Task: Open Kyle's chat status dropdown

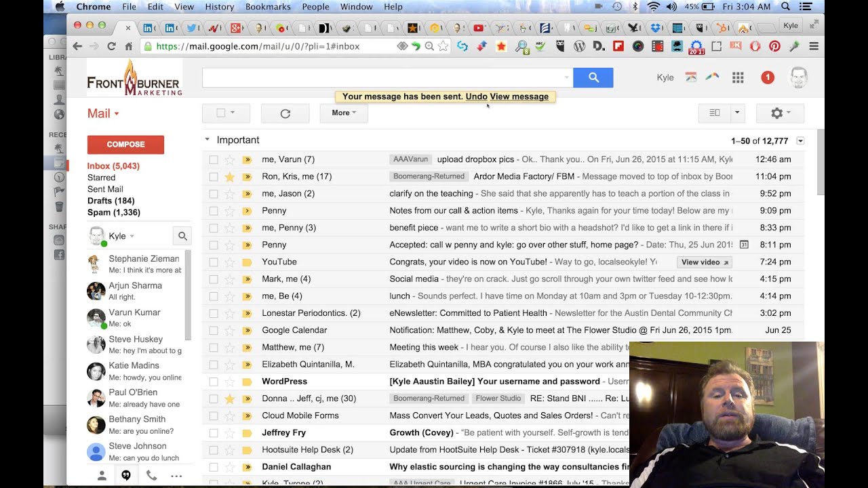Action: point(132,237)
